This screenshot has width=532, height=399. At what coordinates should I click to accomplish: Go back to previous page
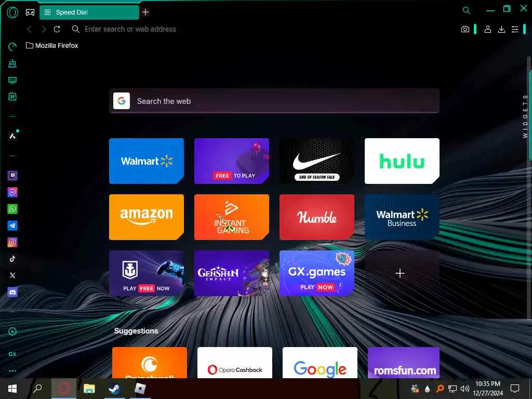pos(30,29)
